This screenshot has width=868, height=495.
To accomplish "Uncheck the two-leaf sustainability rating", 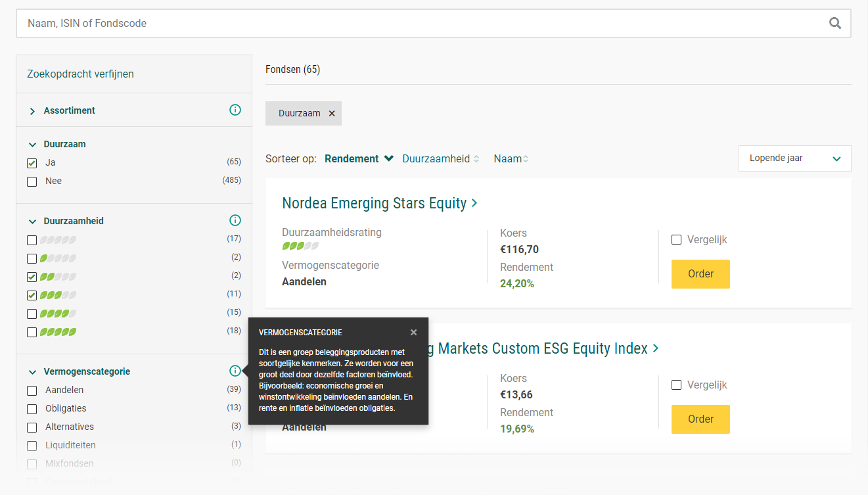I will 32,277.
